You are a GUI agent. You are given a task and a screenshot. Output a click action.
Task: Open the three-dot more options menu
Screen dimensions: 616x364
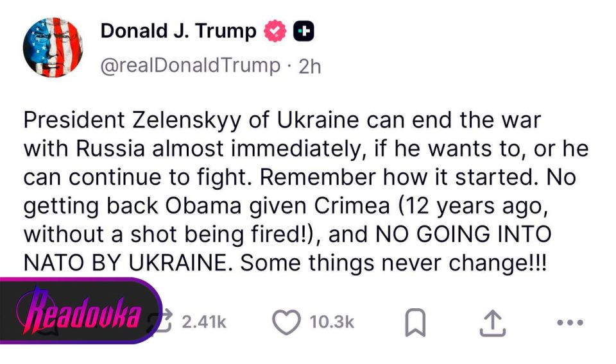(x=570, y=322)
